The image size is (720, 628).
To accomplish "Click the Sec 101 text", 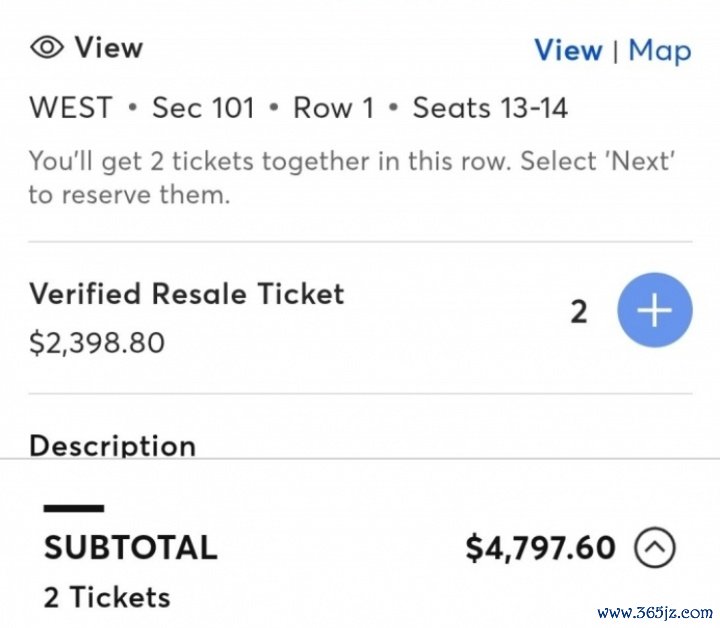I will (x=203, y=108).
